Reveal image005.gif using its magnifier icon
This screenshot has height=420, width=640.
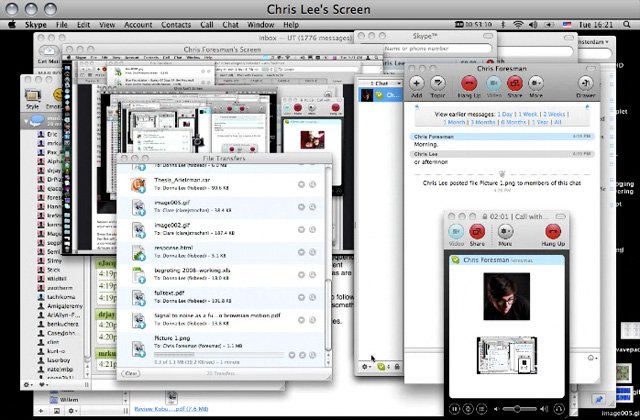(312, 207)
